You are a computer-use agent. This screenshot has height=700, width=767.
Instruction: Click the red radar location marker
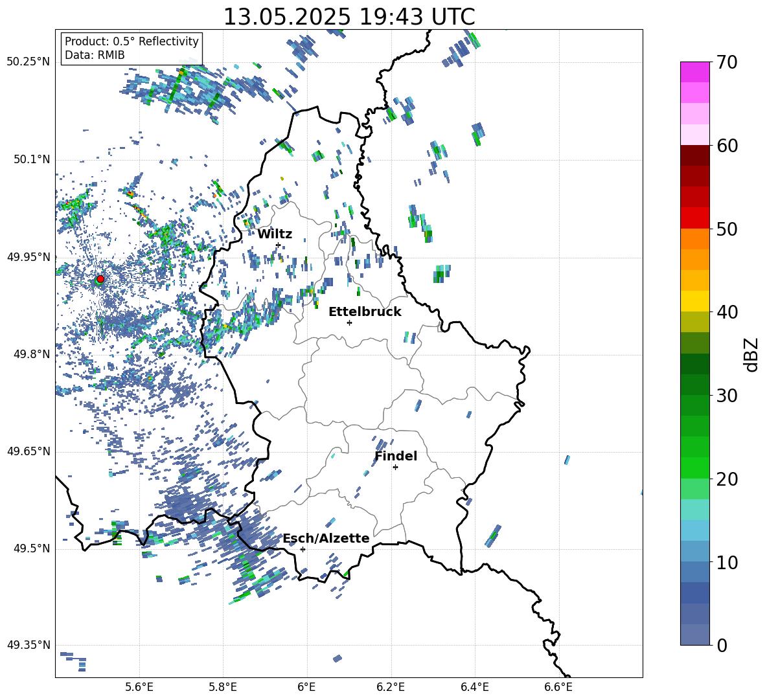tap(100, 278)
